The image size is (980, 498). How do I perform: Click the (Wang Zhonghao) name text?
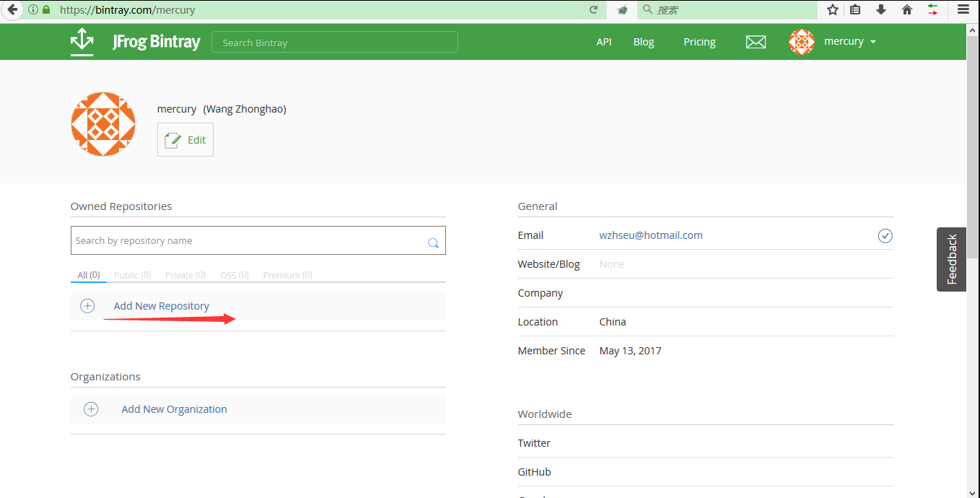[x=245, y=109]
